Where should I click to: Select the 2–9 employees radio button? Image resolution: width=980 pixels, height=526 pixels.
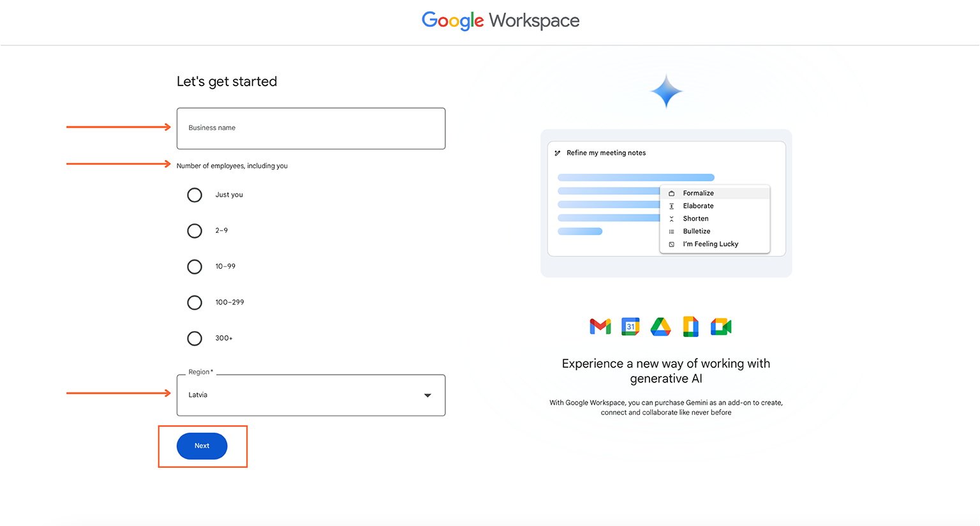[x=195, y=230]
